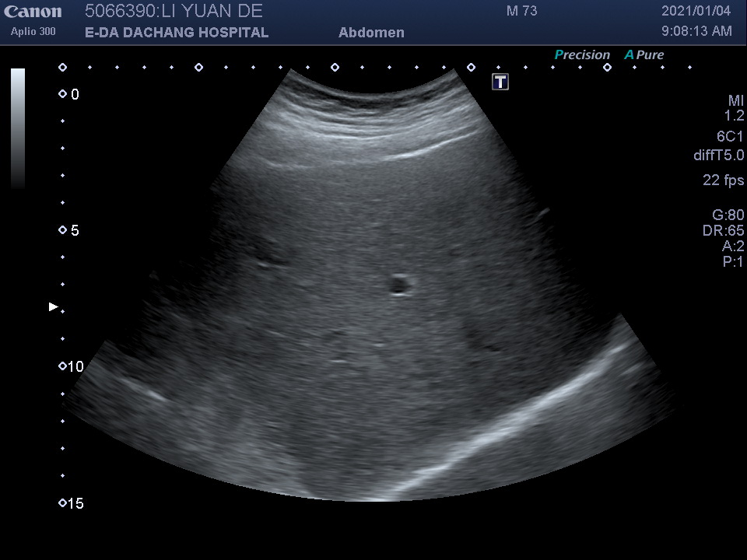This screenshot has height=560, width=747.
Task: Click the grayscale bar on the left
Action: 18,128
